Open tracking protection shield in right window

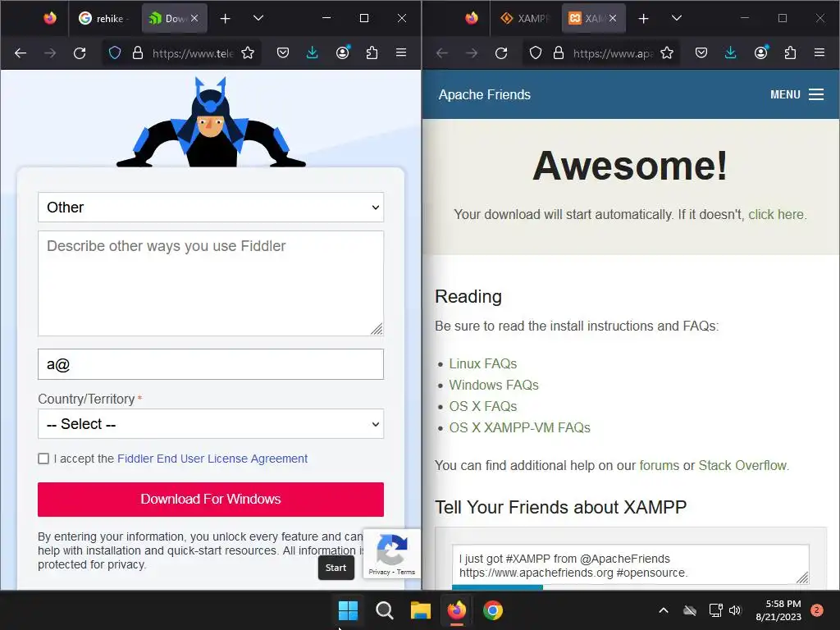click(x=535, y=53)
